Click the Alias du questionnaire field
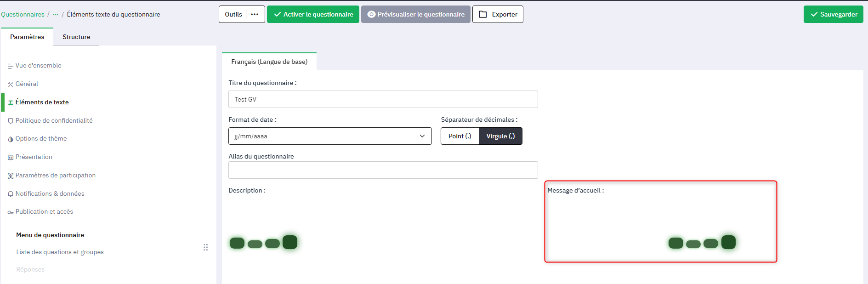Viewport: 868px width, 284px height. [x=383, y=170]
